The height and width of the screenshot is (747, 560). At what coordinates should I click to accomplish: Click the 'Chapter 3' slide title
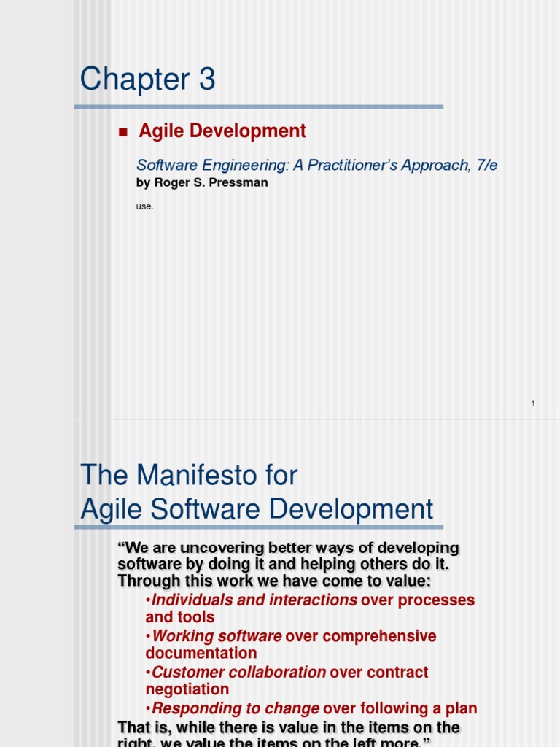pos(147,79)
